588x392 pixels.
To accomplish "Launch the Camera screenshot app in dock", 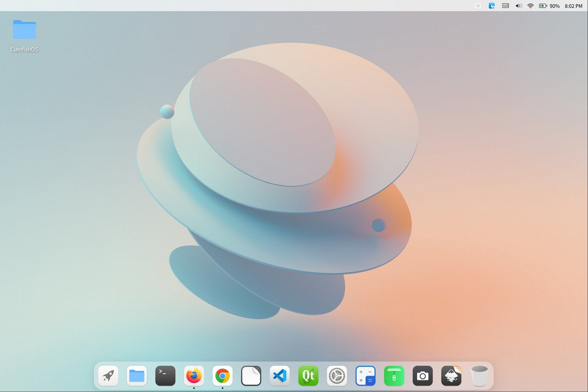I will coord(423,376).
